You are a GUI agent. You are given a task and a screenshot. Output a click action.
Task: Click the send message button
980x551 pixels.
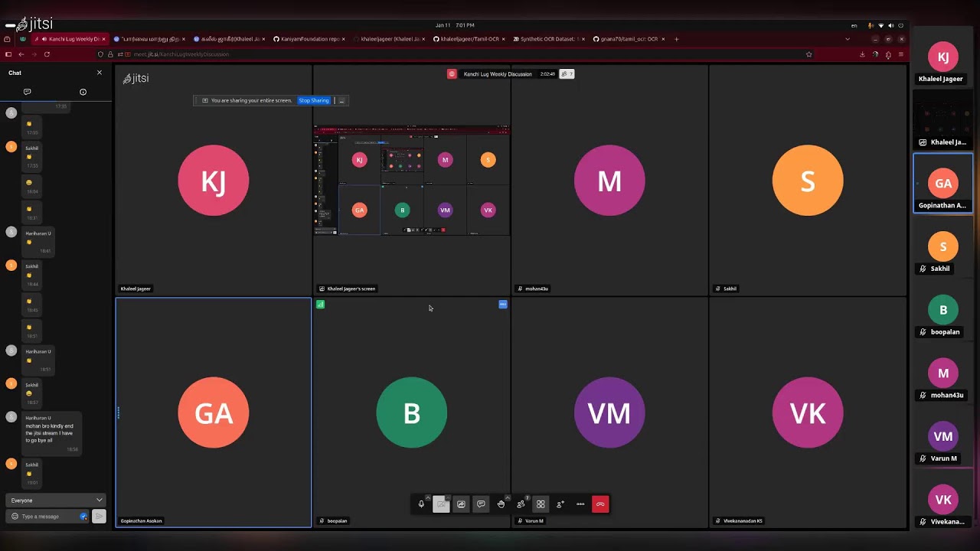99,517
